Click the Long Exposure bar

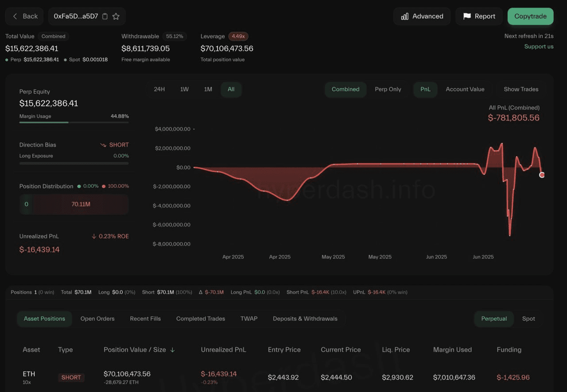74,163
